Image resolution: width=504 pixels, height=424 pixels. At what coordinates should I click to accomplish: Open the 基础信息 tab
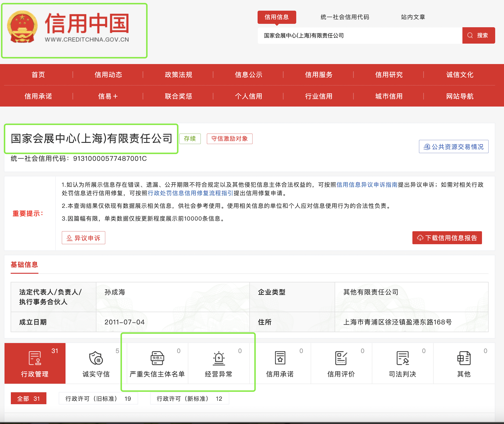(24, 265)
